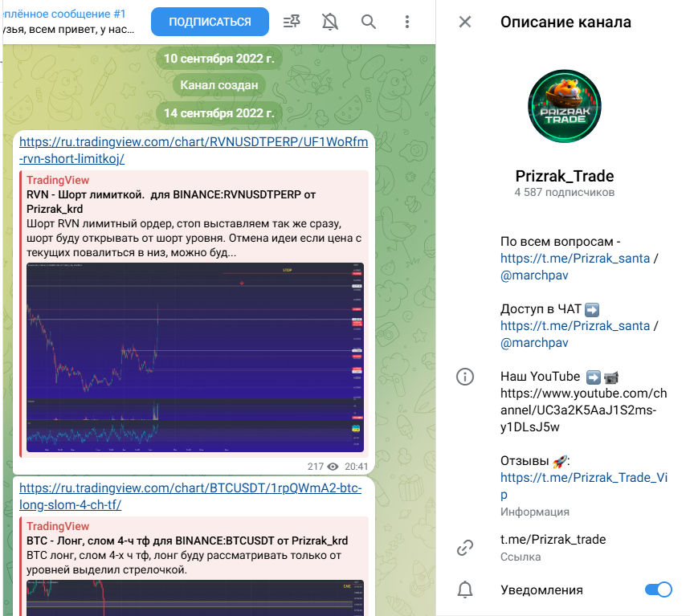
Task: Click the bell icon next to Уведомления
Action: point(465,589)
